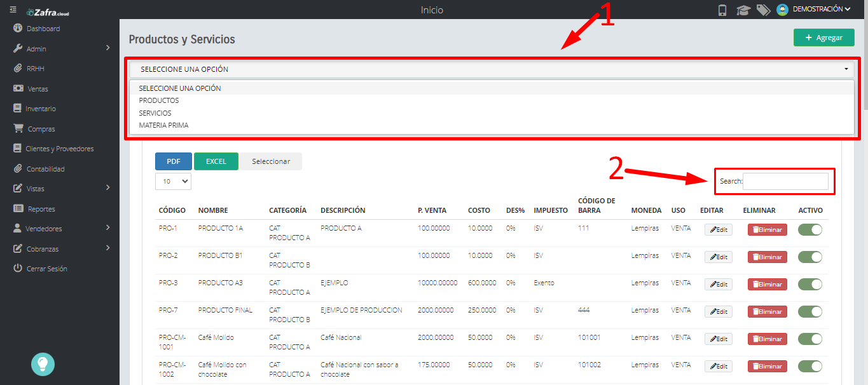Click the Agregar button
The height and width of the screenshot is (385, 868).
pyautogui.click(x=823, y=37)
